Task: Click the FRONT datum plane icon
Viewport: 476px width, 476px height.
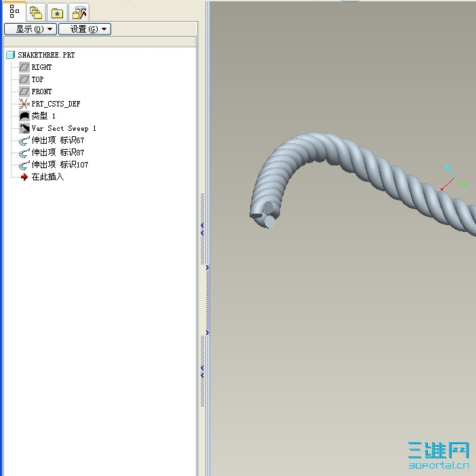Action: pyautogui.click(x=24, y=92)
